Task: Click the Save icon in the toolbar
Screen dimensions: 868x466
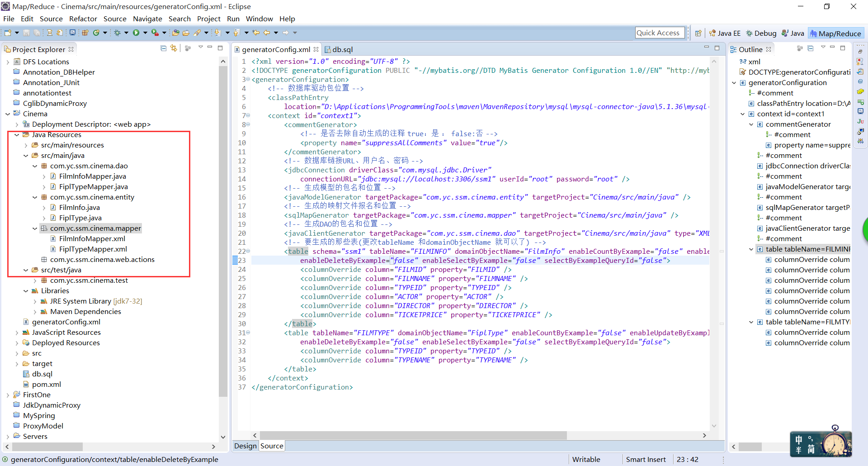Action: (x=27, y=33)
